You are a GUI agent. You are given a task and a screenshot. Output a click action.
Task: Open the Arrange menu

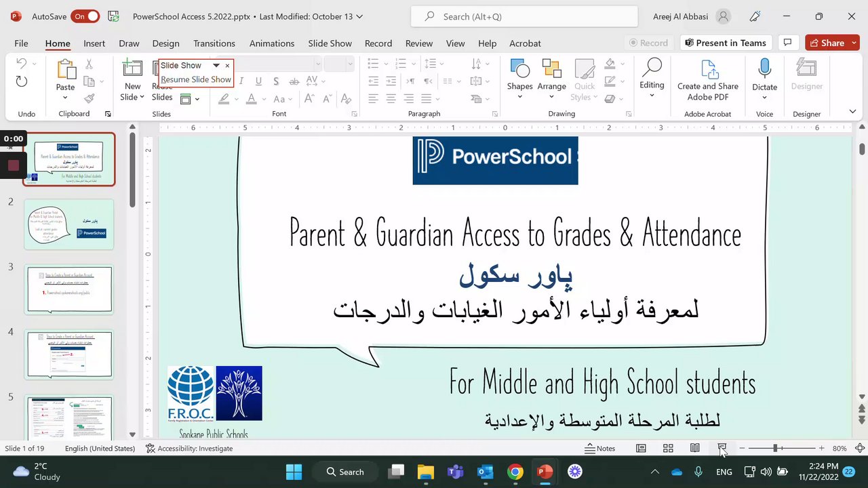(x=551, y=69)
